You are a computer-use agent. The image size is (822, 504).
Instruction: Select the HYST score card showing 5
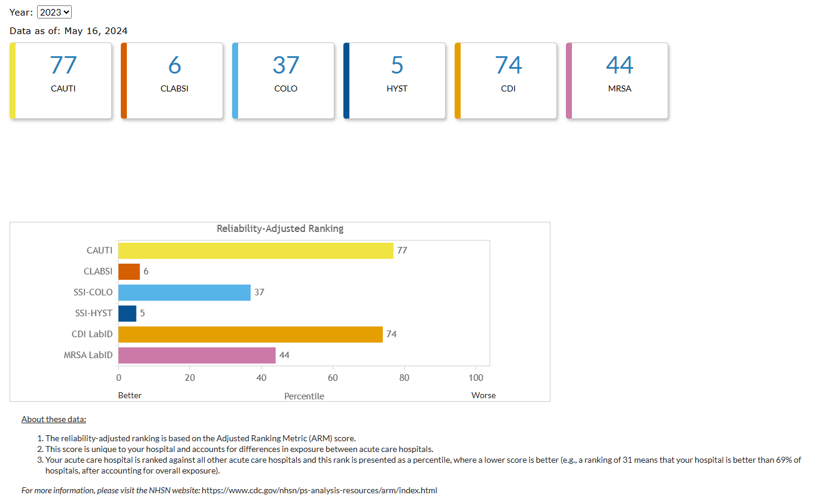pyautogui.click(x=397, y=81)
